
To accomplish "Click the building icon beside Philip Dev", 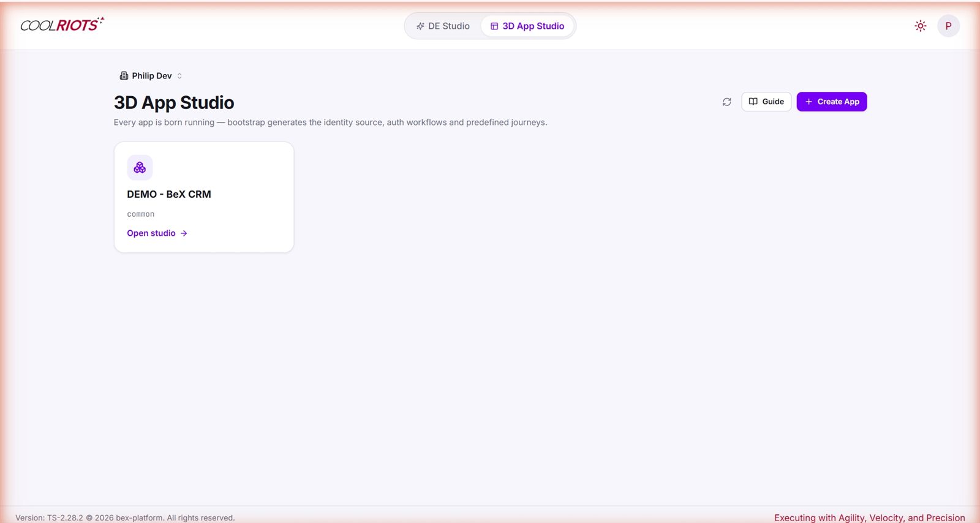I will point(124,76).
